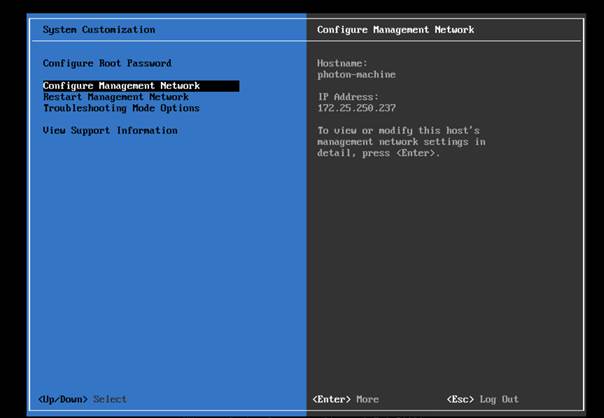Screen dimensions: 604x418
Task: Click the IP Address label
Action: click(x=348, y=97)
